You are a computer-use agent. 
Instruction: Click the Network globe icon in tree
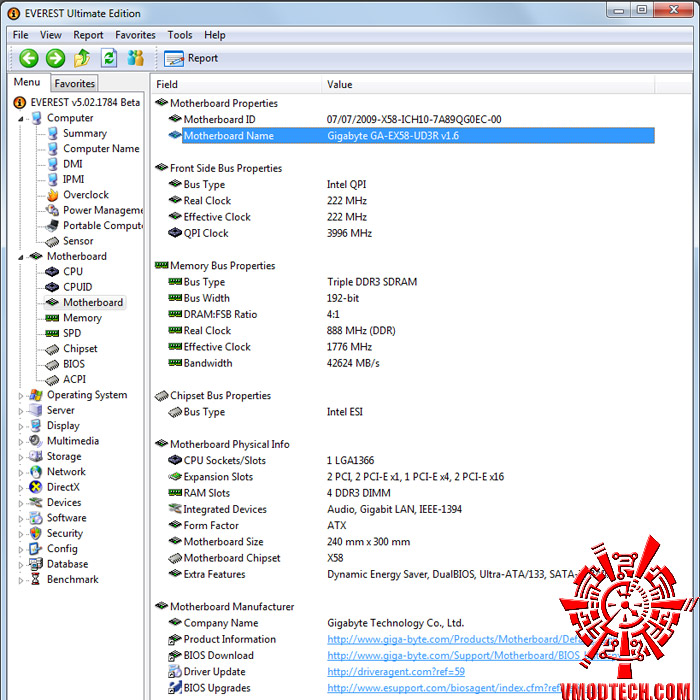[36, 472]
